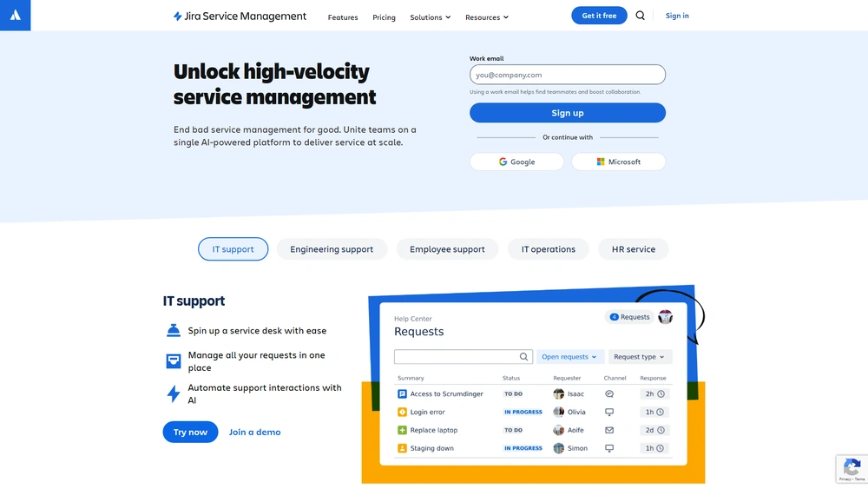Click the Response column header

tap(653, 378)
